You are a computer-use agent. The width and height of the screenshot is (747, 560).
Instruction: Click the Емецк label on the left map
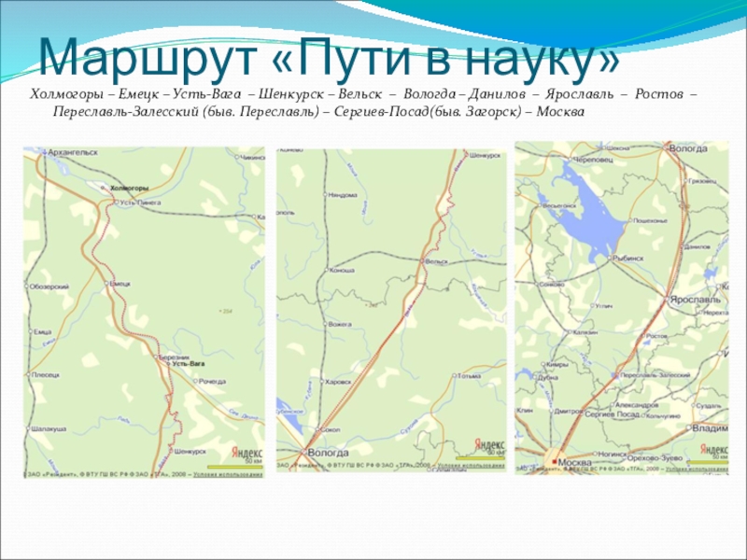point(120,284)
